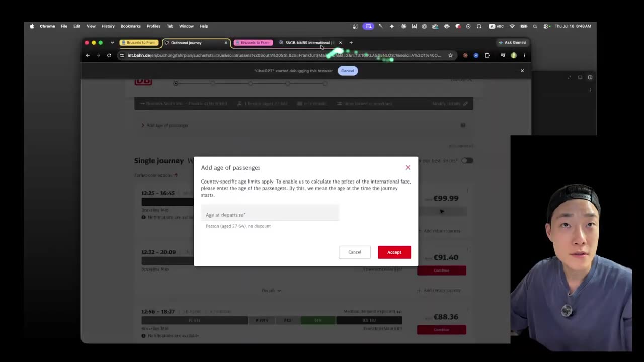Open the Bookmarks menu
This screenshot has height=362, width=644.
(130, 26)
